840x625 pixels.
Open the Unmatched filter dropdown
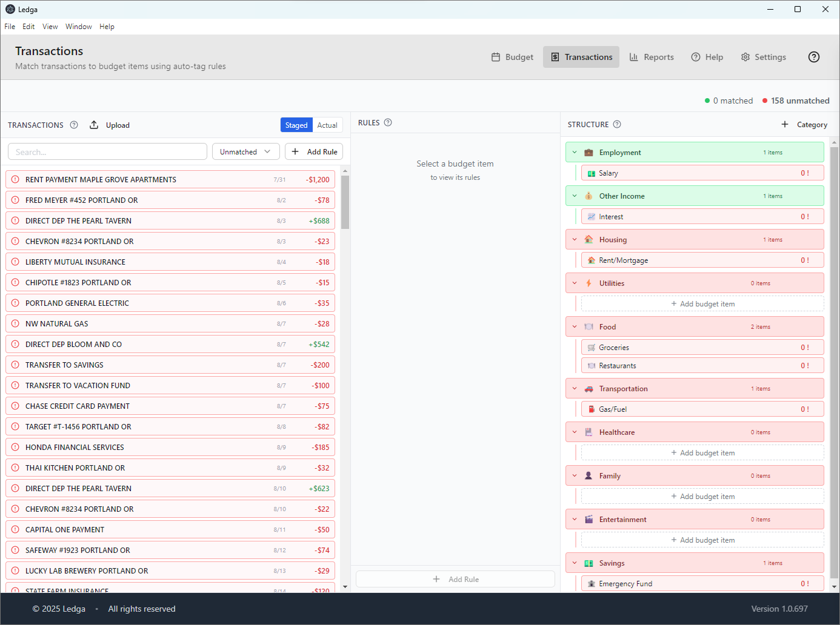pyautogui.click(x=245, y=151)
